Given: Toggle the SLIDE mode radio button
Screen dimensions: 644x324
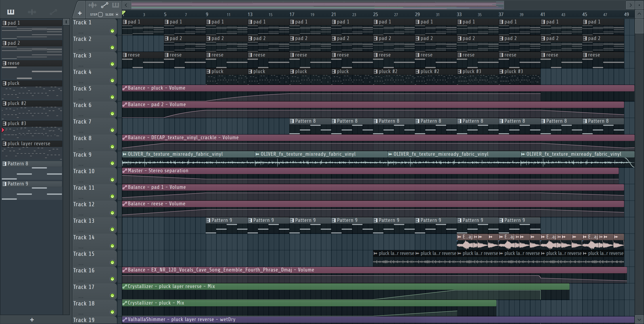Looking at the screenshot, I should coord(117,15).
